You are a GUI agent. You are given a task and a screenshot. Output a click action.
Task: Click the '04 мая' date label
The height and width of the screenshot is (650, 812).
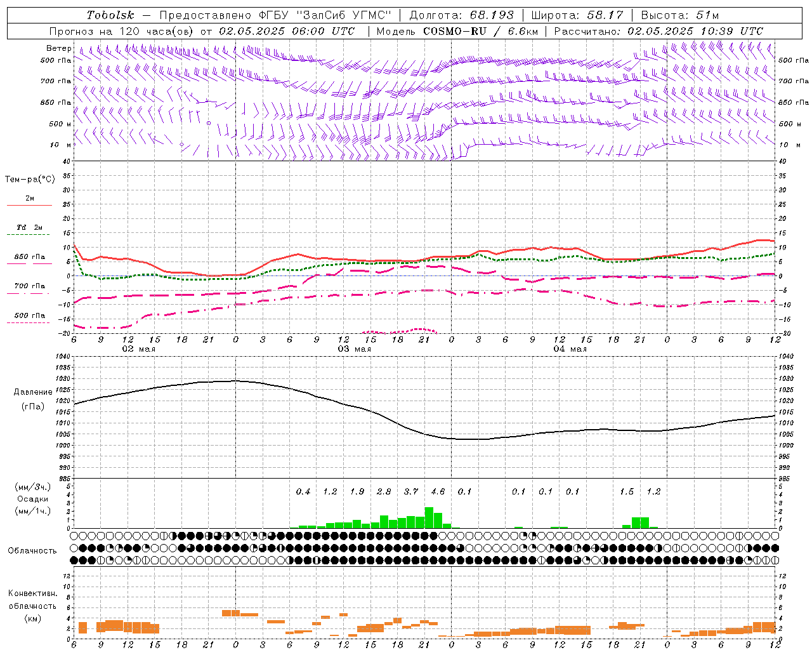570,349
